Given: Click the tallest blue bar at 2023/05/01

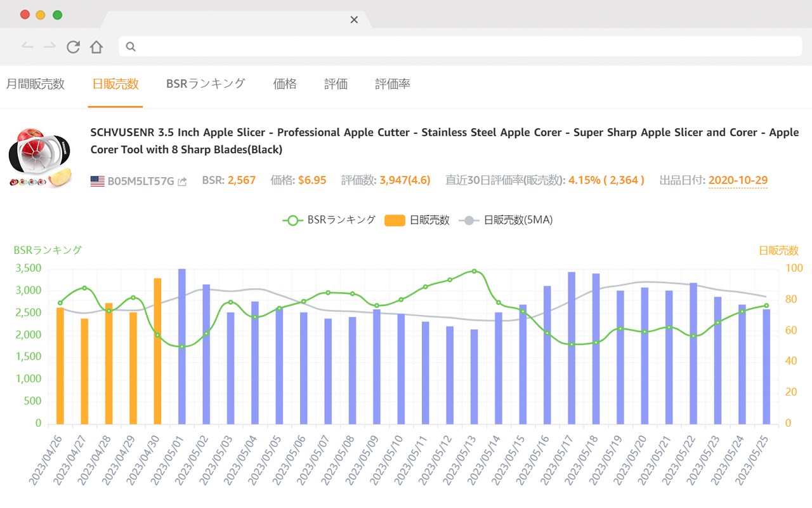Looking at the screenshot, I should point(182,346).
